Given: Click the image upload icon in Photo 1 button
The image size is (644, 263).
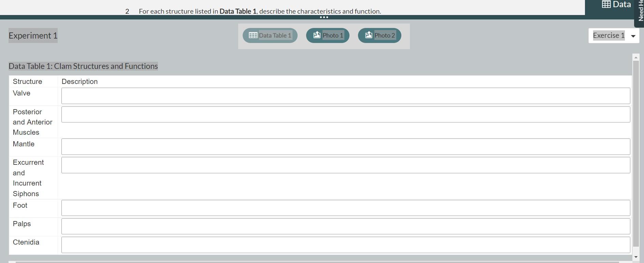Looking at the screenshot, I should 317,35.
